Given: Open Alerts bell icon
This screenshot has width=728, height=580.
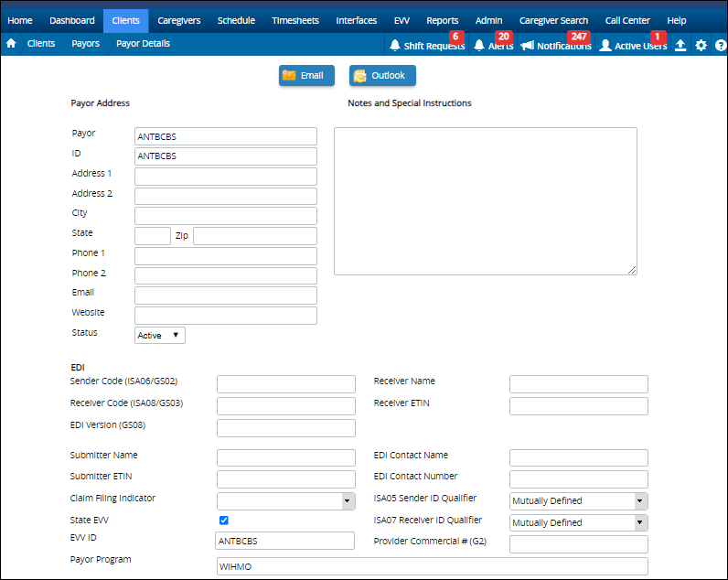Looking at the screenshot, I should pyautogui.click(x=479, y=46).
